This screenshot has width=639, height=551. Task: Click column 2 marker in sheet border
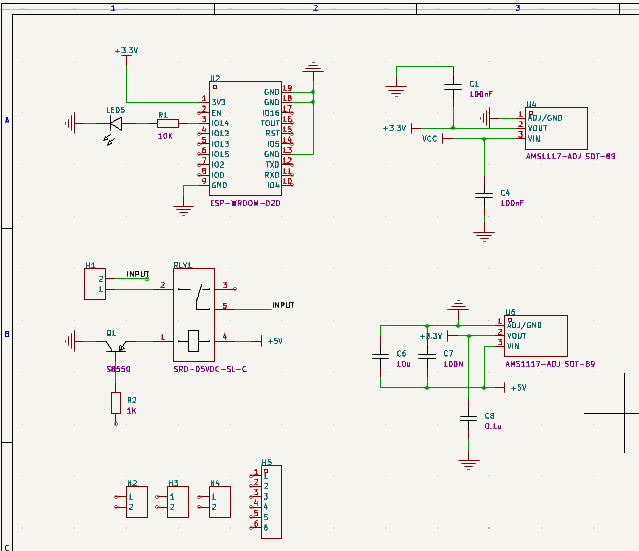pos(315,8)
